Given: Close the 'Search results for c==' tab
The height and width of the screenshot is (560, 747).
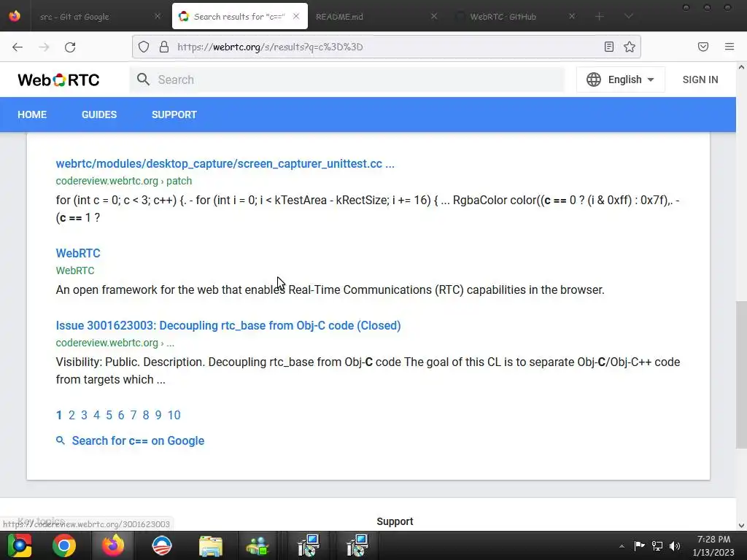Looking at the screenshot, I should (x=296, y=16).
